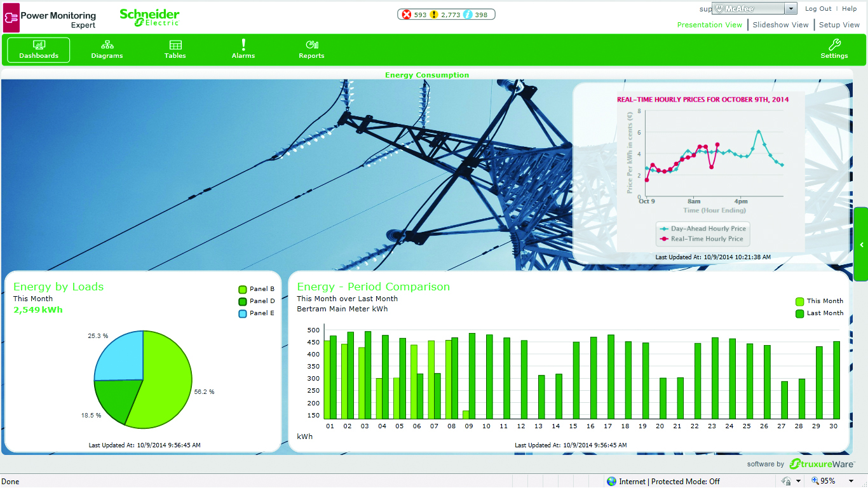Open the Help link
The image size is (868, 488).
click(x=850, y=9)
